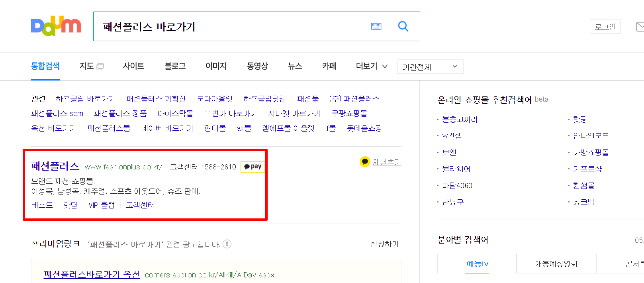The width and height of the screenshot is (644, 283).
Task: Open recommended shop 보엔
Action: click(449, 153)
